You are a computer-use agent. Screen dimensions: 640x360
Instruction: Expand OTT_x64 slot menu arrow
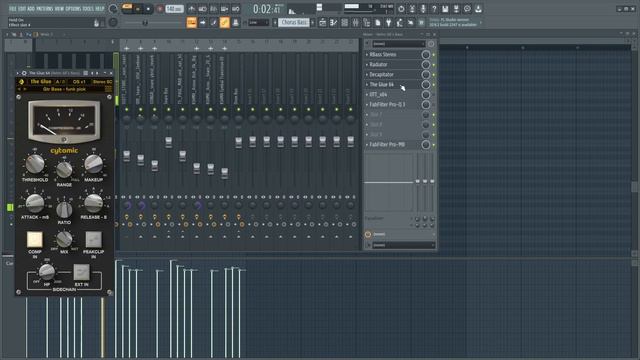pyautogui.click(x=367, y=94)
